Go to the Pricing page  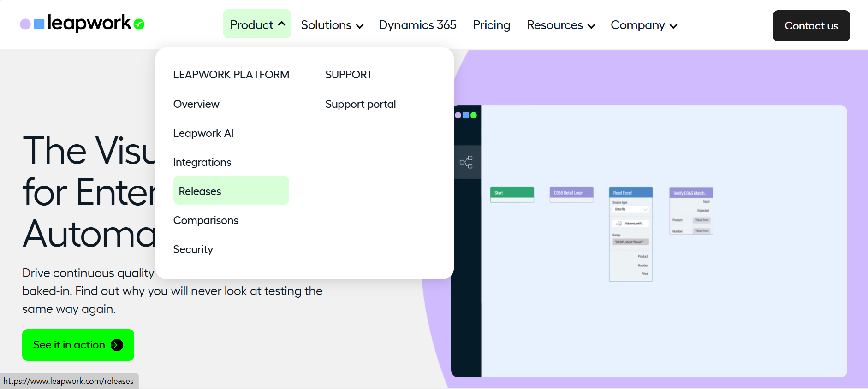(x=491, y=25)
